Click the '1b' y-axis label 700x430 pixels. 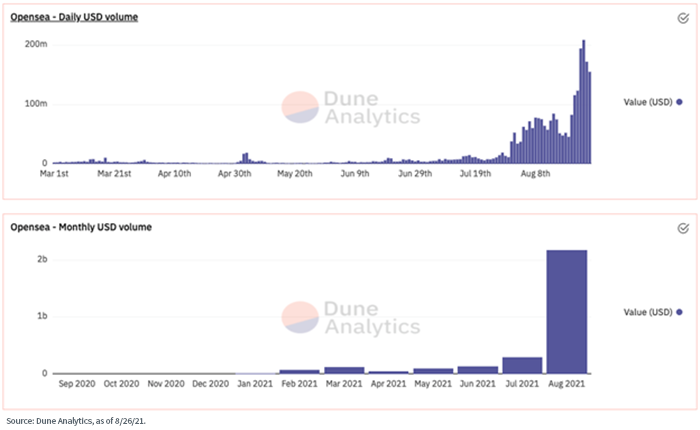(42, 316)
